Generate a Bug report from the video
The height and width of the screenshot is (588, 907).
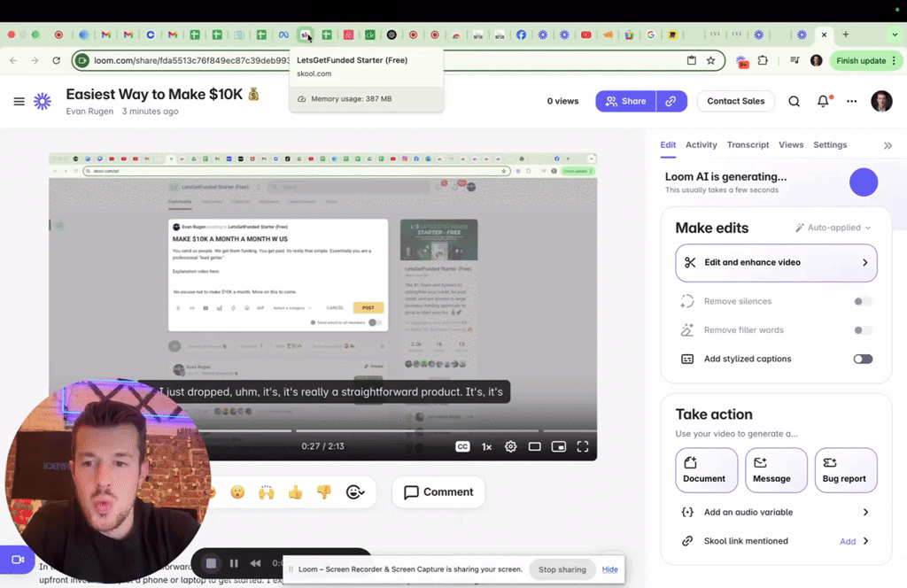(x=846, y=470)
